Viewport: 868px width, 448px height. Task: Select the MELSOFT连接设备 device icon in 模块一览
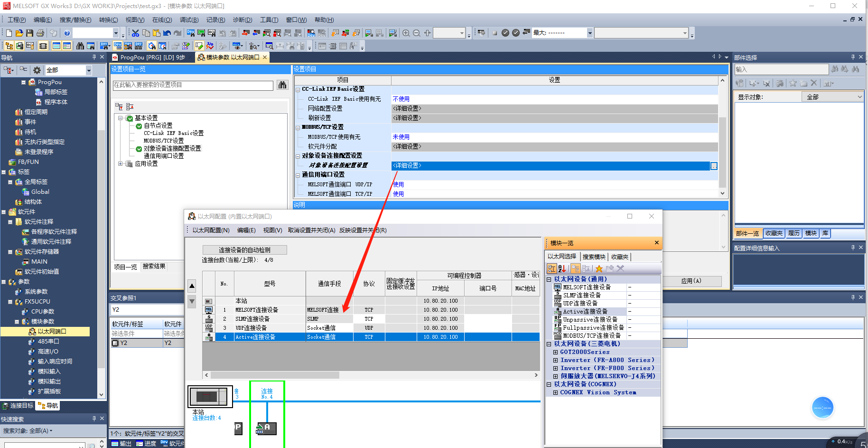click(558, 287)
